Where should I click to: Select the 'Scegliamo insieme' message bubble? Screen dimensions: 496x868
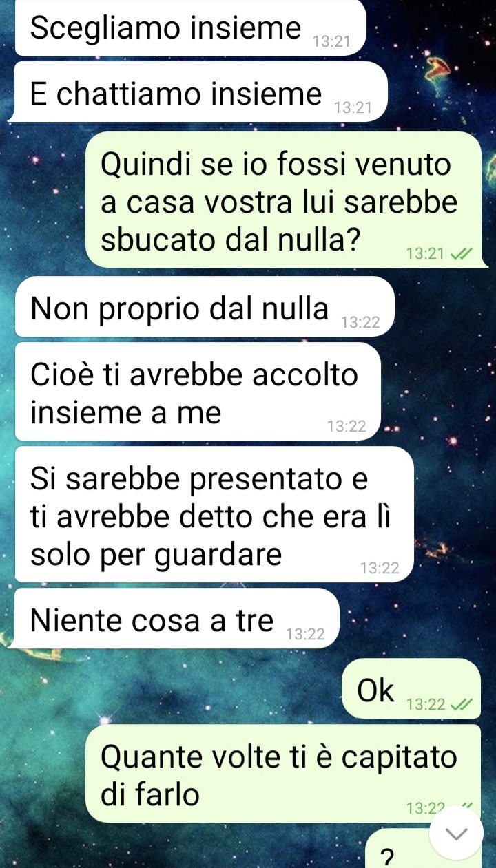[x=190, y=28]
